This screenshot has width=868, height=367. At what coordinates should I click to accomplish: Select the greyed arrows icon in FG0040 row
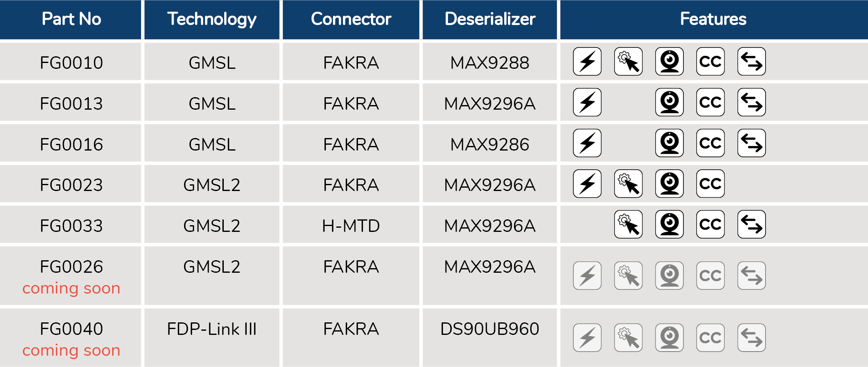752,338
